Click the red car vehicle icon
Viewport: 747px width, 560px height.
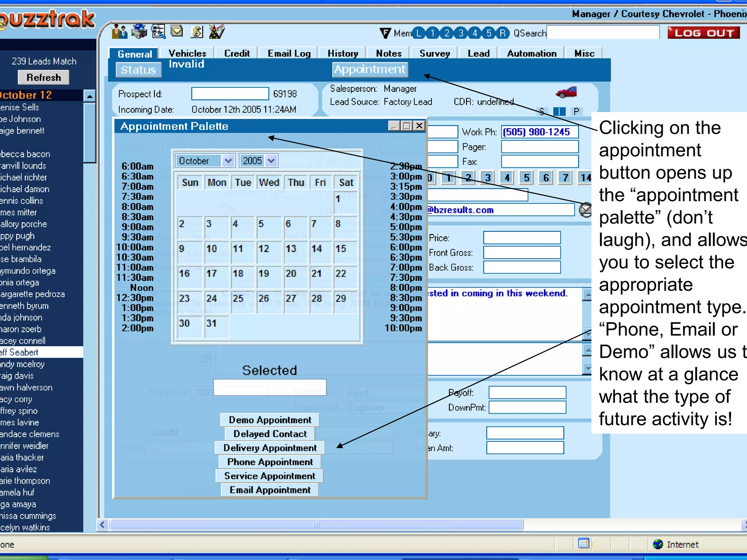[566, 92]
